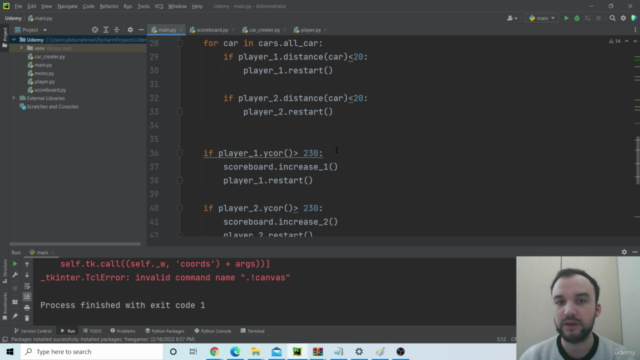Open Python Console tool window
Screen dimensions: 640x360
[213, 331]
